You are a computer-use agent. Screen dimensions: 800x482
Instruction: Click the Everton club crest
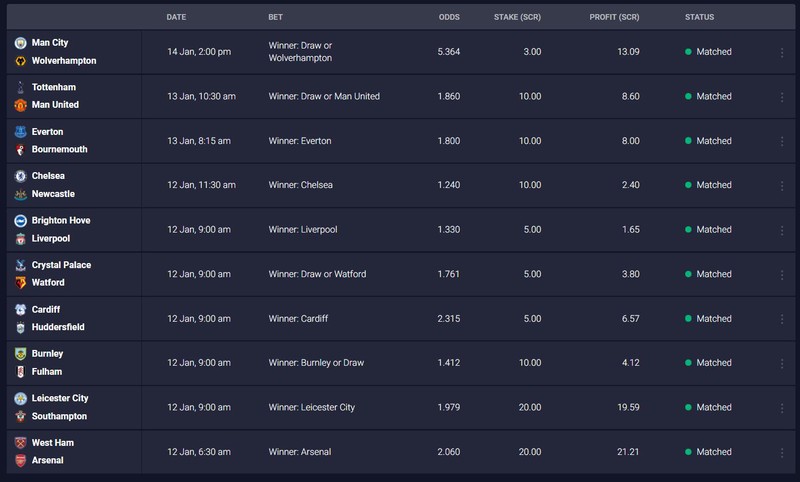[20, 132]
